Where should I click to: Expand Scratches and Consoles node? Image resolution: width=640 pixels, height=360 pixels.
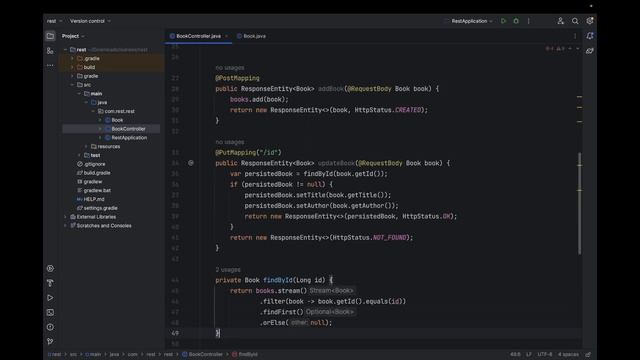click(x=65, y=226)
